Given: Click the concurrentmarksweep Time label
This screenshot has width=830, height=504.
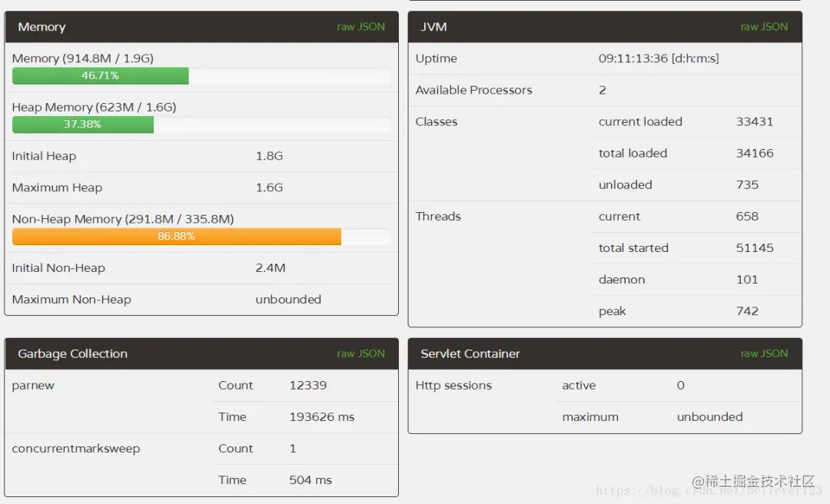Looking at the screenshot, I should (x=232, y=480).
